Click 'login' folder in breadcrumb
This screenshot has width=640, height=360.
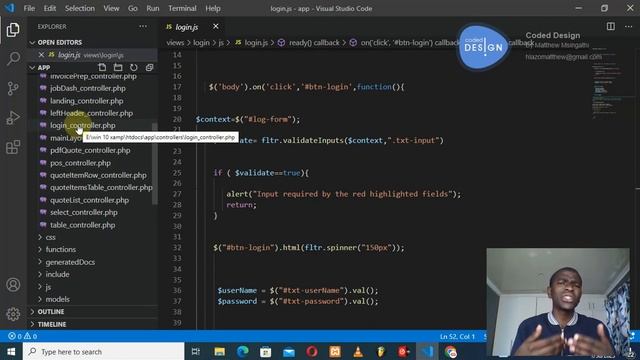201,42
